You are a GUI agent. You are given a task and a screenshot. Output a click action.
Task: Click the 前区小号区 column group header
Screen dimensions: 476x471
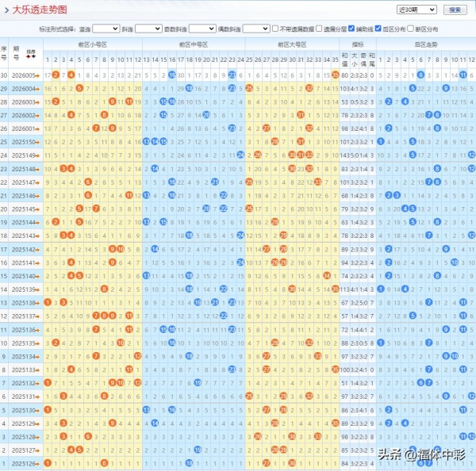[x=91, y=46]
